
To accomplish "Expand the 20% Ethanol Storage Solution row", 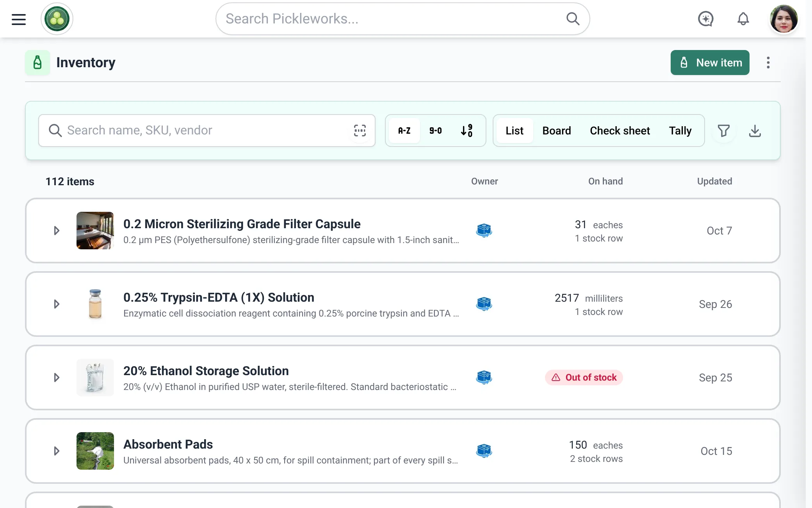I will pyautogui.click(x=57, y=377).
